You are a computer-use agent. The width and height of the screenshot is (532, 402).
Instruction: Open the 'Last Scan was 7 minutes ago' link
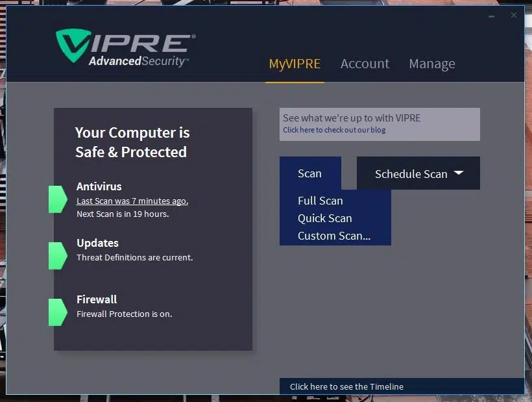click(x=132, y=201)
